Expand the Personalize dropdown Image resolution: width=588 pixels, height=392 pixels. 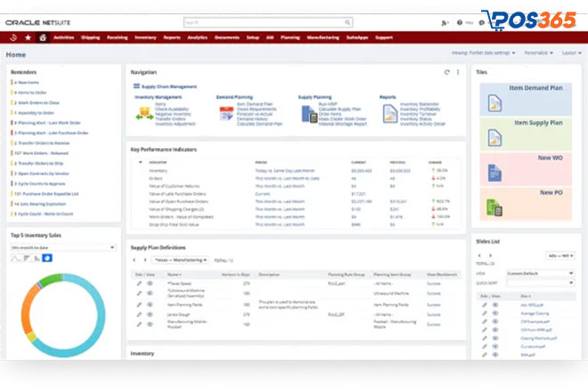pyautogui.click(x=537, y=53)
